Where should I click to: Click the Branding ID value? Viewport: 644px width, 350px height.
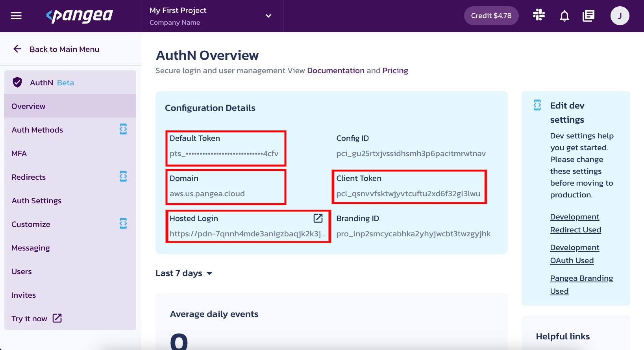pos(413,234)
